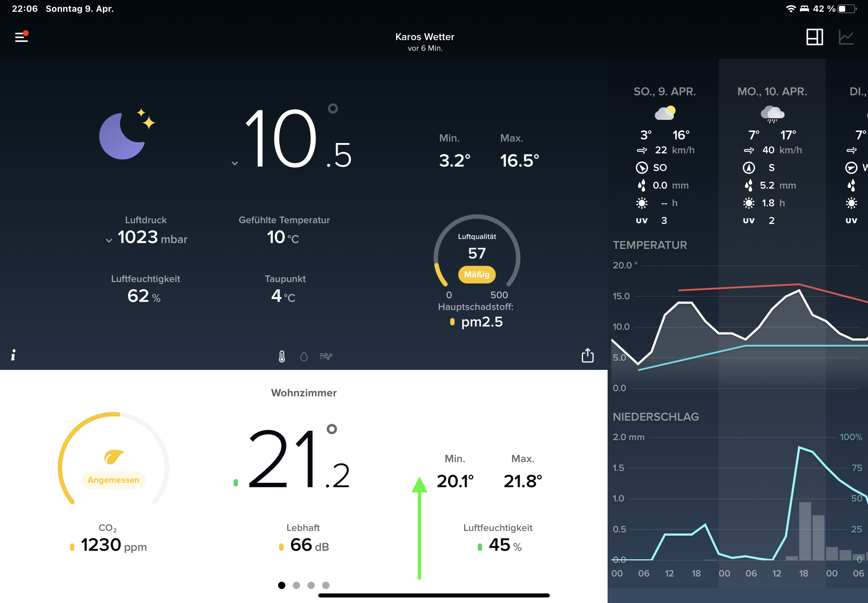Tap the Mäßig air quality badge

point(477,274)
